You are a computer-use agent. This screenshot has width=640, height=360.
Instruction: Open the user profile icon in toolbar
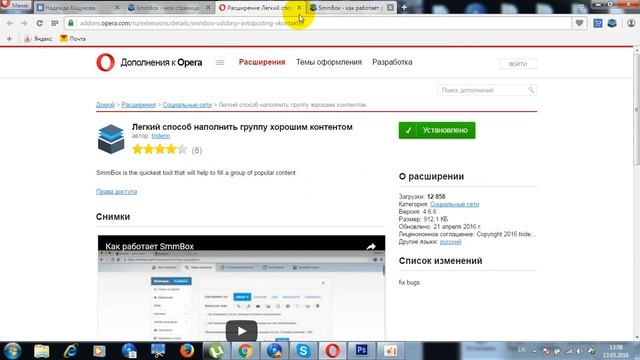pos(631,23)
